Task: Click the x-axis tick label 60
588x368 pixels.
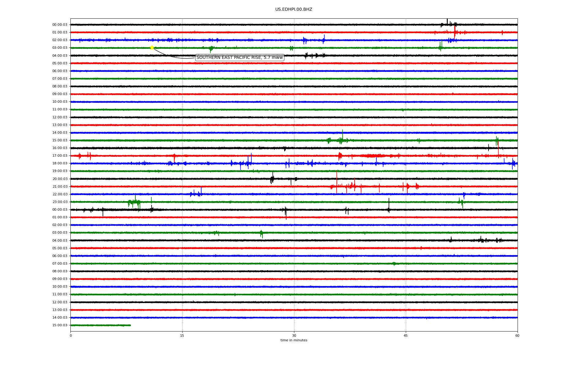Action: click(517, 335)
